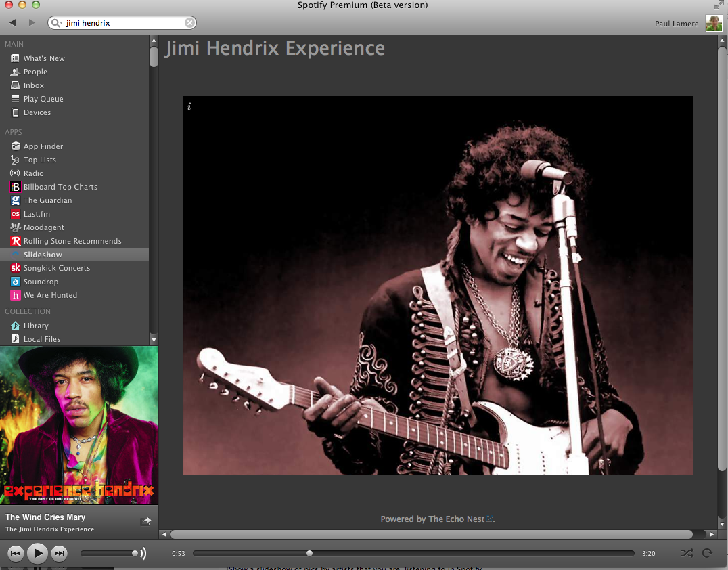Toggle shuffle playback mode
Screen dimensions: 728x570
687,553
